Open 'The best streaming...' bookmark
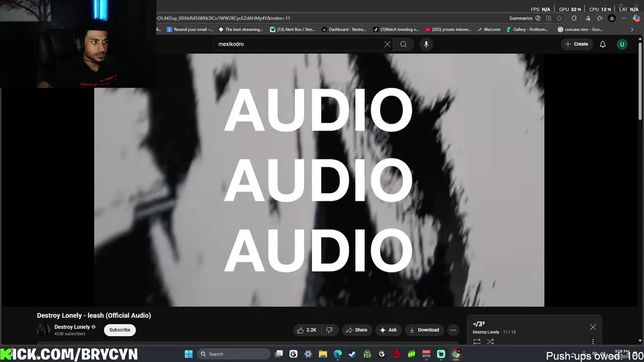This screenshot has height=362, width=644. pyautogui.click(x=240, y=30)
